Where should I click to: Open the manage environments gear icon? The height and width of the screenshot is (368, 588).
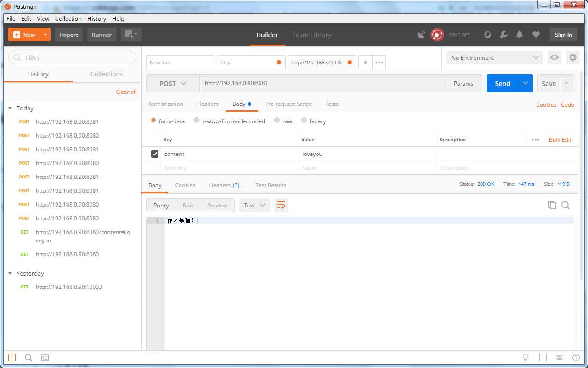coord(572,57)
